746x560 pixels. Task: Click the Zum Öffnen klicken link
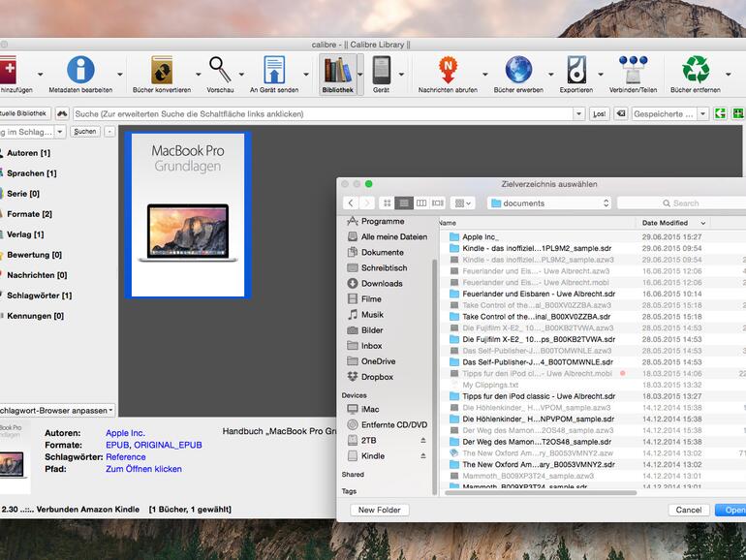(143, 469)
